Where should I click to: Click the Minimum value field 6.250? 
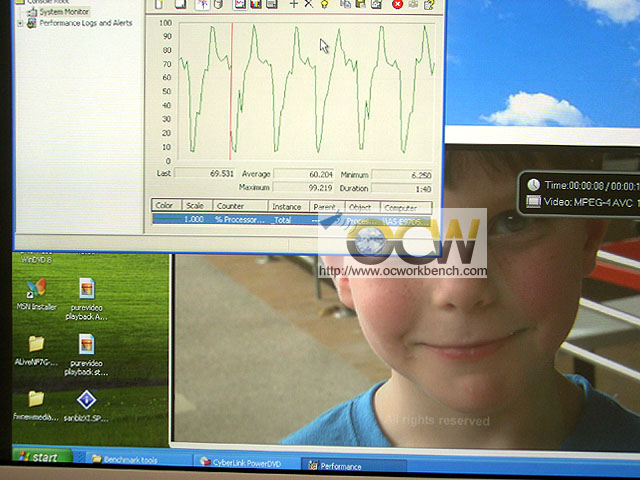(402, 175)
